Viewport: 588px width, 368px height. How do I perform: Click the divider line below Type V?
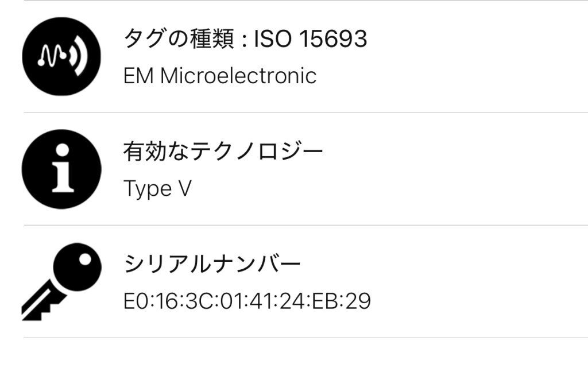(x=305, y=225)
